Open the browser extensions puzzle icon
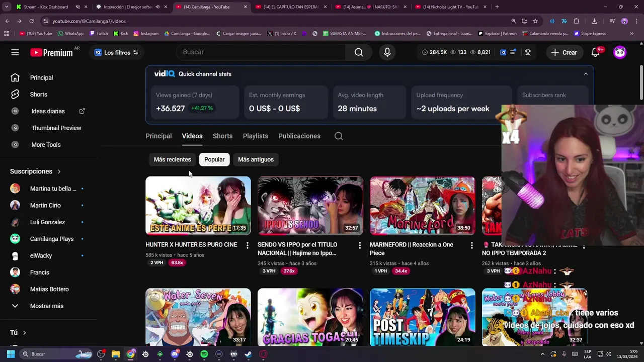The image size is (644, 362). point(577,21)
